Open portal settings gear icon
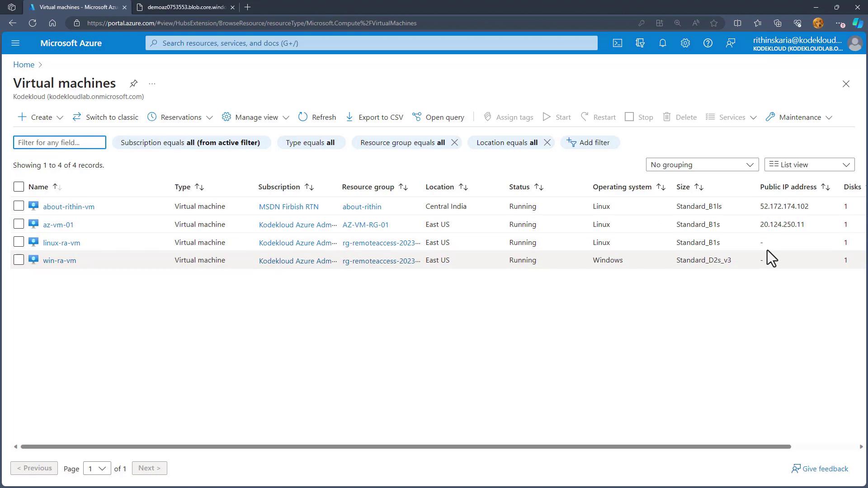Image resolution: width=868 pixels, height=488 pixels. (685, 43)
